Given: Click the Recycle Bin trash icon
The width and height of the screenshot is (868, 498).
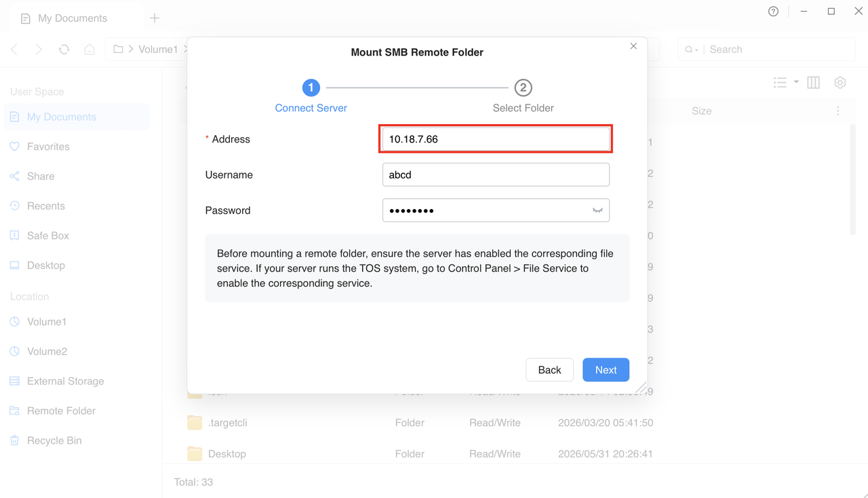Looking at the screenshot, I should click(x=14, y=440).
